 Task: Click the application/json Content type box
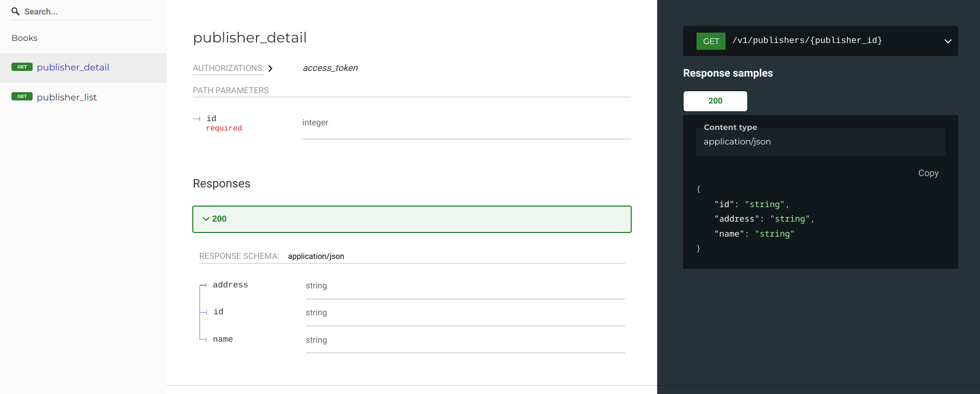point(819,141)
